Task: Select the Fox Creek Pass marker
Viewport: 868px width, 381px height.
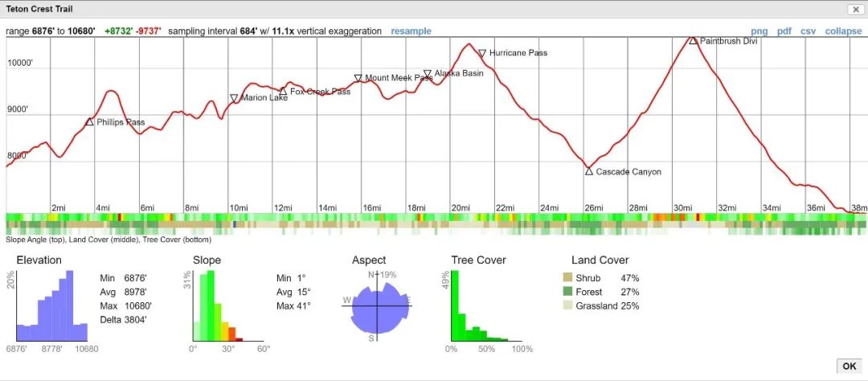Action: coord(283,92)
